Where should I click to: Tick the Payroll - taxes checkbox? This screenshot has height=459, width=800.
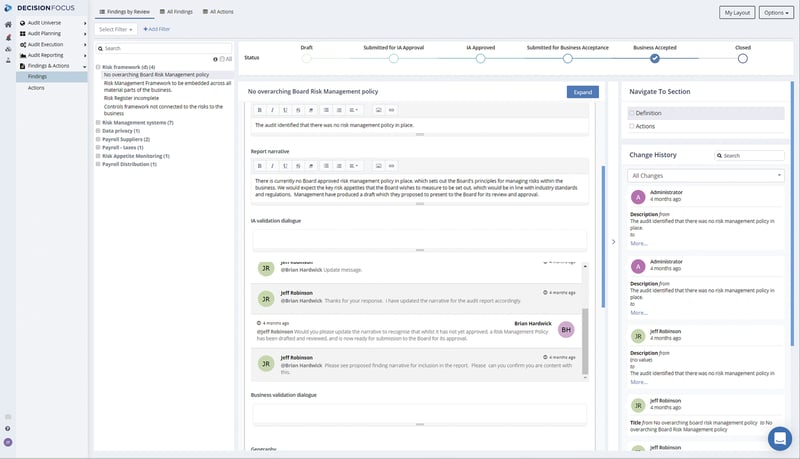coord(98,147)
